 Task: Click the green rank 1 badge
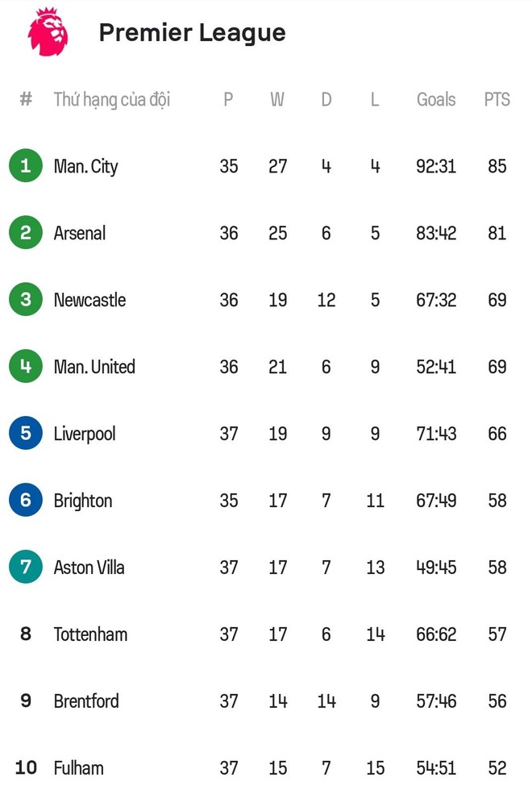point(26,166)
